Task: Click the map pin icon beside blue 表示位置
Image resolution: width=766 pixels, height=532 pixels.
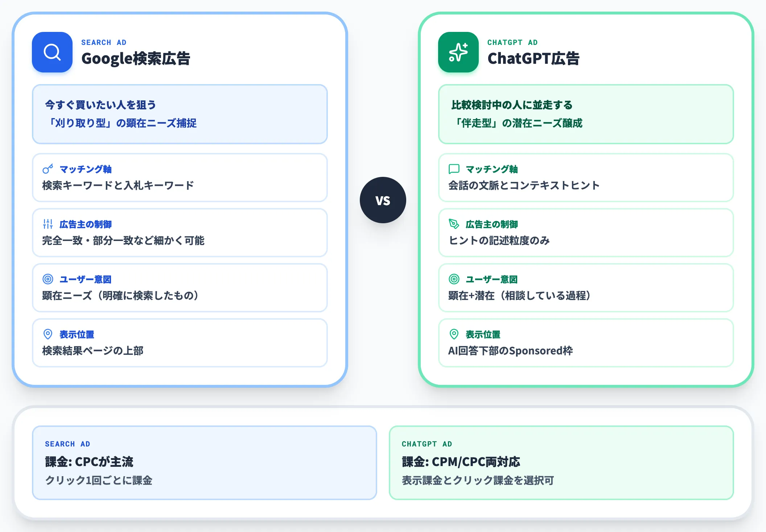Action: (x=48, y=334)
